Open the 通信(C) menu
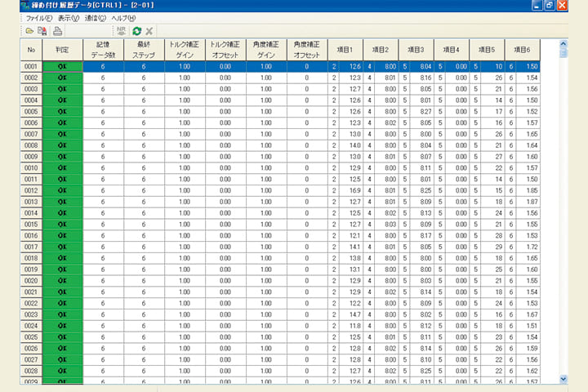This screenshot has height=392, width=588. point(96,18)
